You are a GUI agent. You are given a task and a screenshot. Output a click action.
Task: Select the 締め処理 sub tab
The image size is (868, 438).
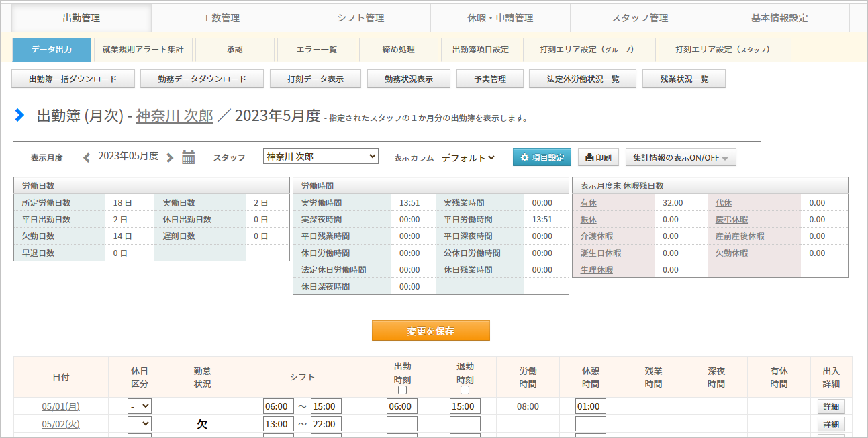tap(399, 50)
